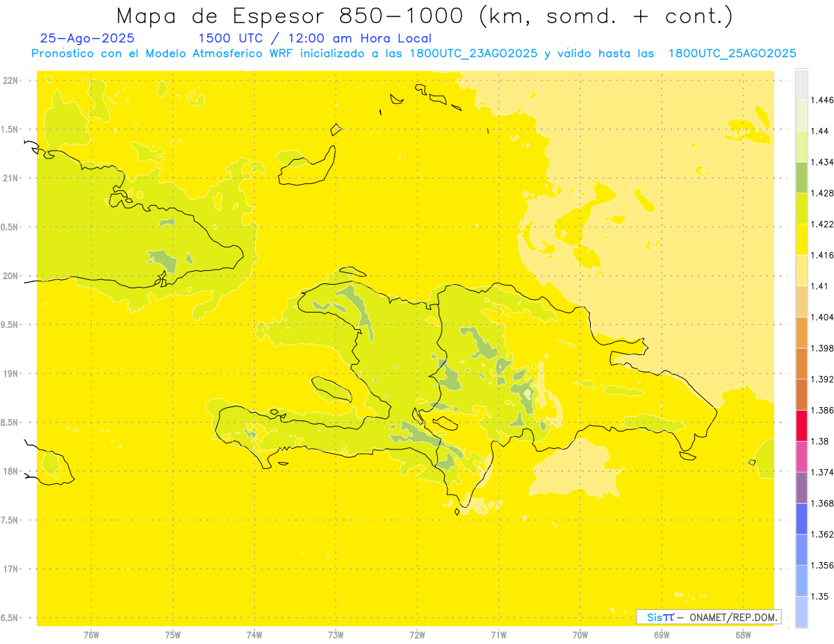Click the legend value '1.446'
Viewport: 834px width, 644px height.
[821, 100]
